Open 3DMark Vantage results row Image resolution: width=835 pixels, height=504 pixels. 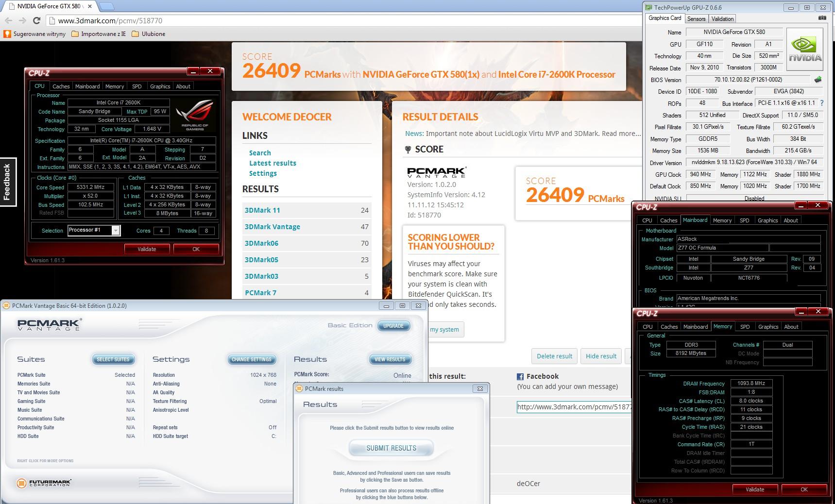307,227
